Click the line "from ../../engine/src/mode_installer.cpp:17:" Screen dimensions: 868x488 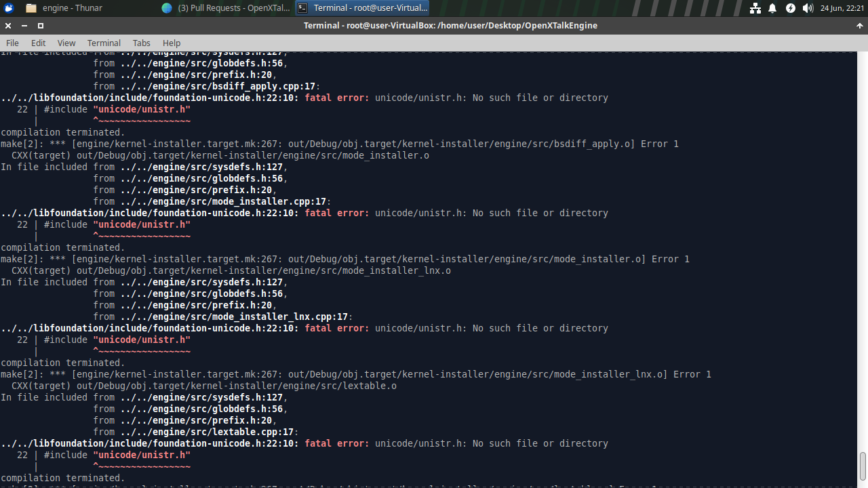tap(212, 201)
